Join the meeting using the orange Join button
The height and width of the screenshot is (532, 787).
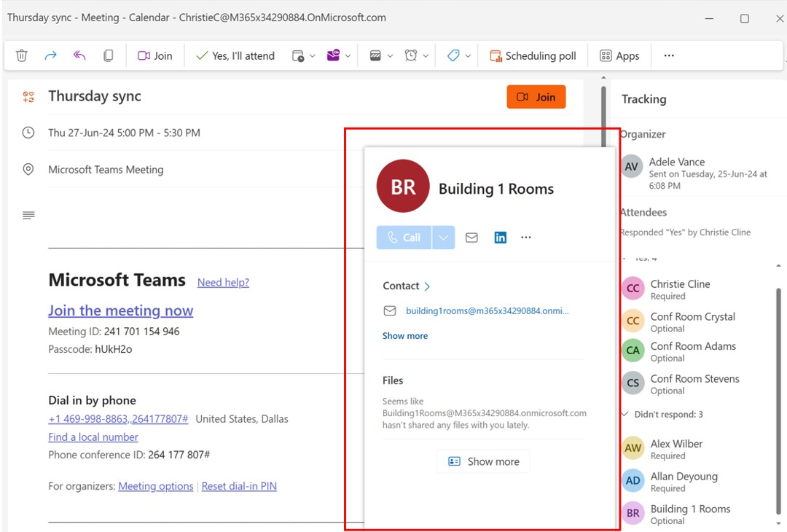[x=536, y=96]
